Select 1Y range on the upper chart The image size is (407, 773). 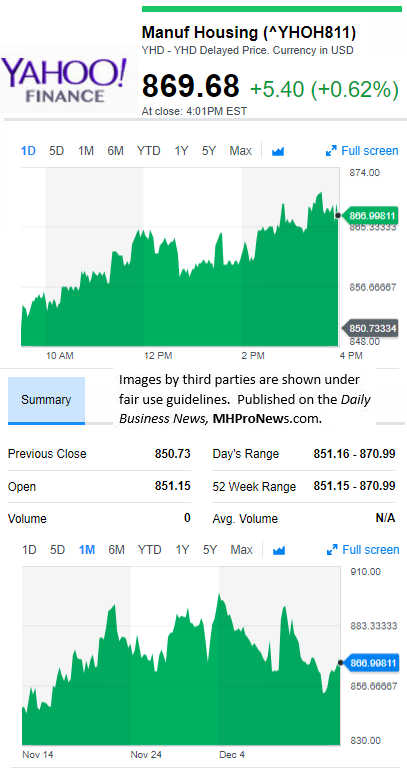tap(181, 151)
